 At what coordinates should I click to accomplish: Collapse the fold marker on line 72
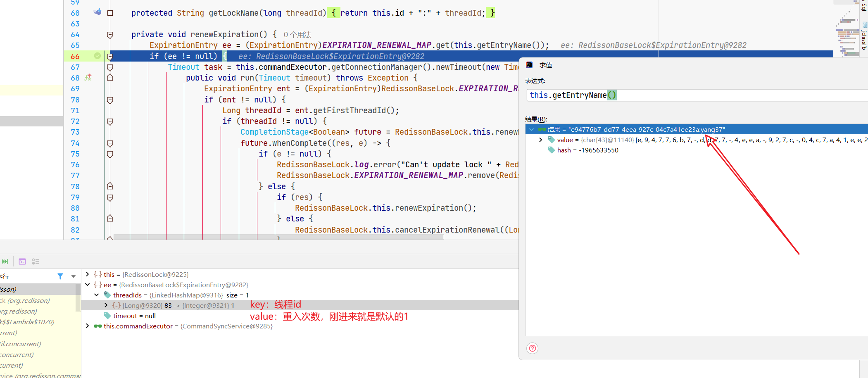click(x=110, y=121)
